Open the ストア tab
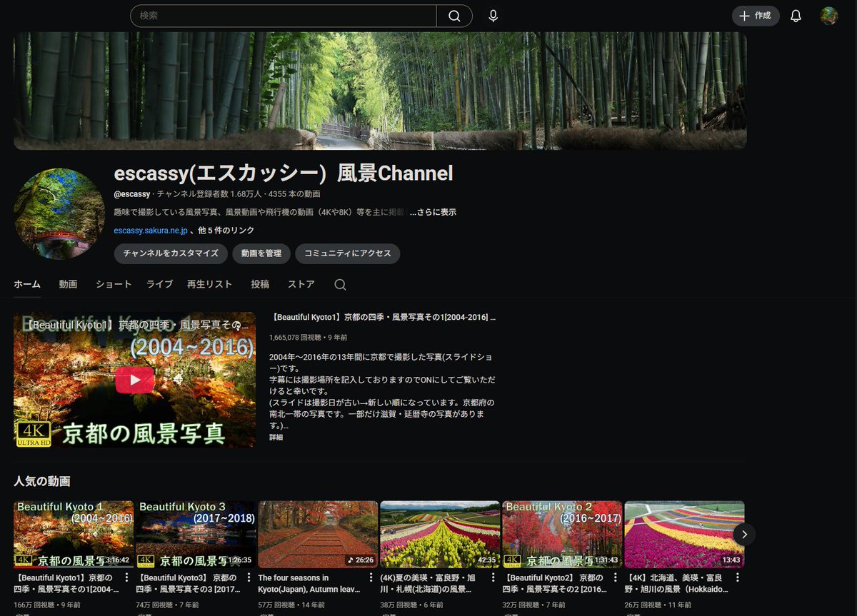The image size is (857, 616). point(301,284)
